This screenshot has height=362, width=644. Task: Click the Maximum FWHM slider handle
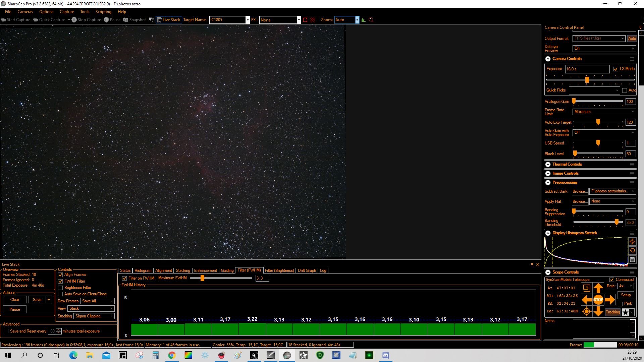[x=202, y=278]
